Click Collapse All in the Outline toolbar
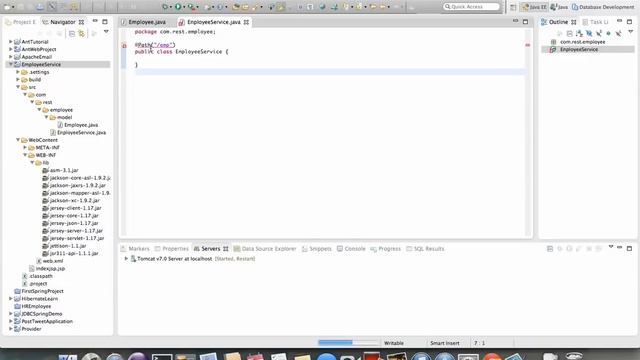The height and width of the screenshot is (360, 640). (x=569, y=33)
